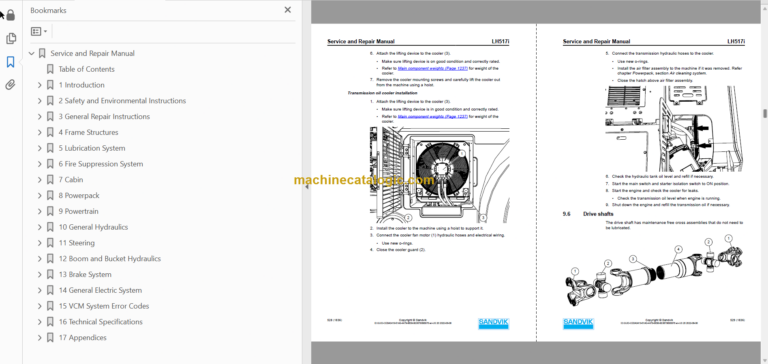Select the Bookmarks panel icon in sidebar
The width and height of the screenshot is (768, 364).
tap(11, 62)
